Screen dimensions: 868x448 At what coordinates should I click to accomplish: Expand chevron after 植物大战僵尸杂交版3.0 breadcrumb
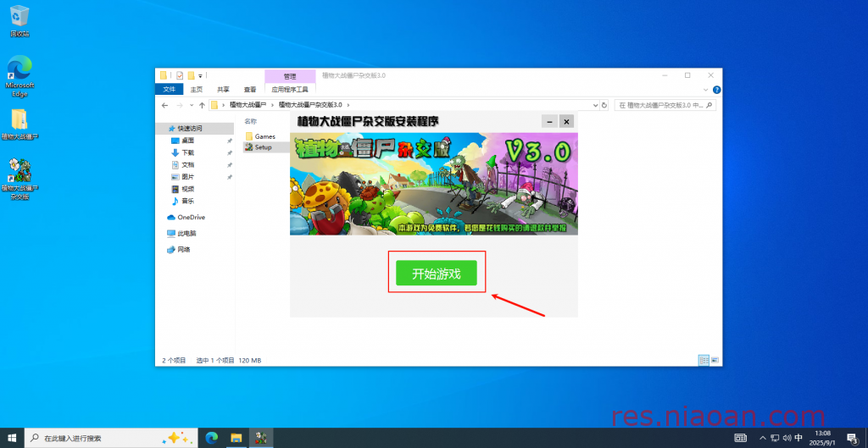[x=348, y=104]
